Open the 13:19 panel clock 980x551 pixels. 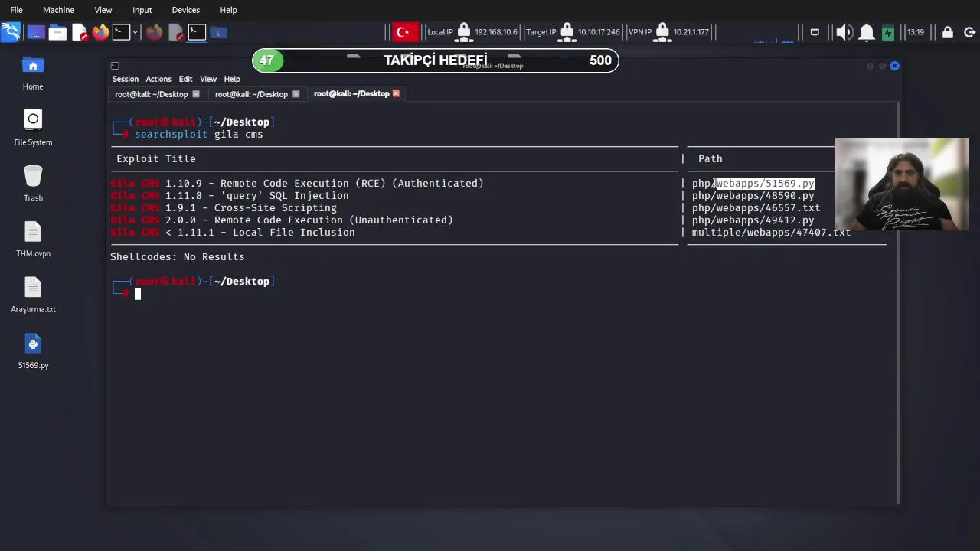916,32
